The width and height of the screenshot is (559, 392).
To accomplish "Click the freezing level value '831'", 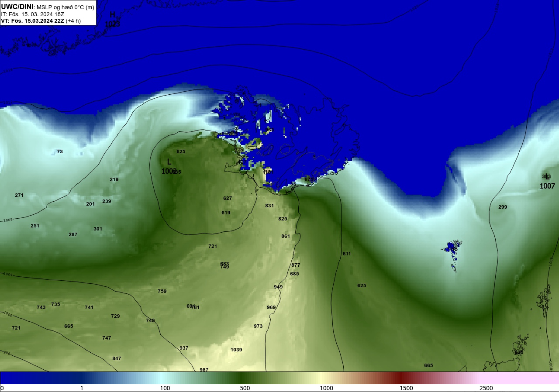I will click(x=269, y=206).
